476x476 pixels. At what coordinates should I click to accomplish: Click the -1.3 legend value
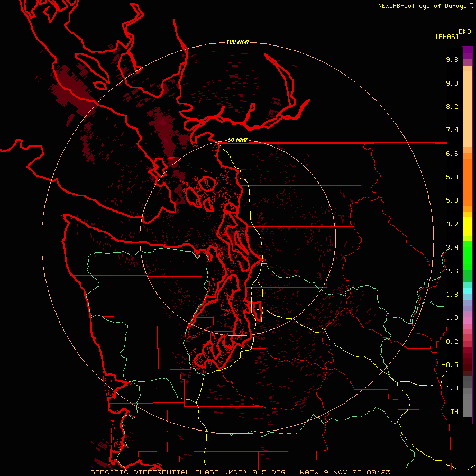450,388
